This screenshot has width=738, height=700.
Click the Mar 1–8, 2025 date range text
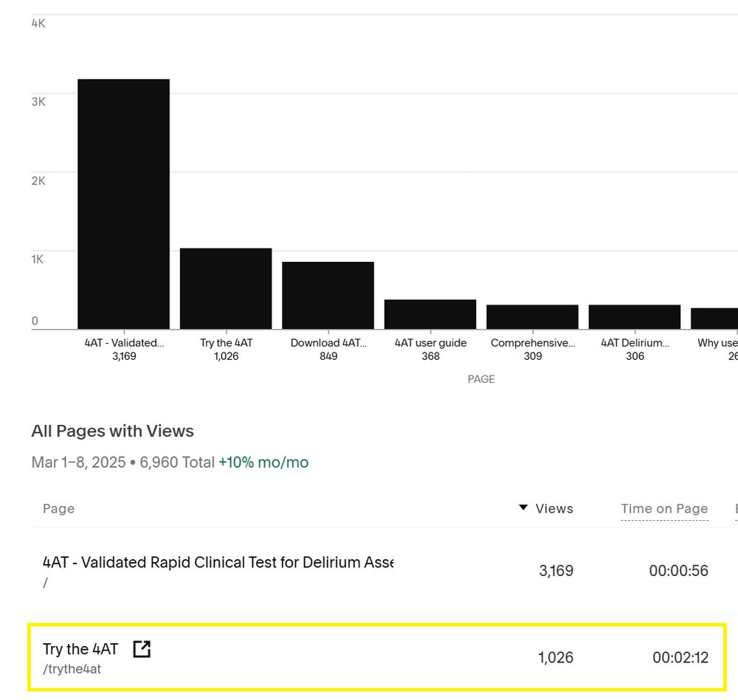coord(79,462)
